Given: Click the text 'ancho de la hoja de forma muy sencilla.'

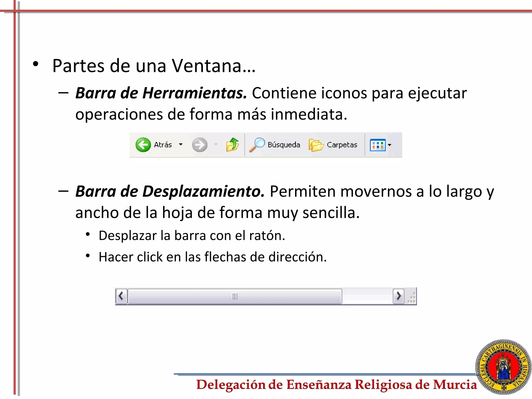Looking at the screenshot, I should tap(217, 213).
